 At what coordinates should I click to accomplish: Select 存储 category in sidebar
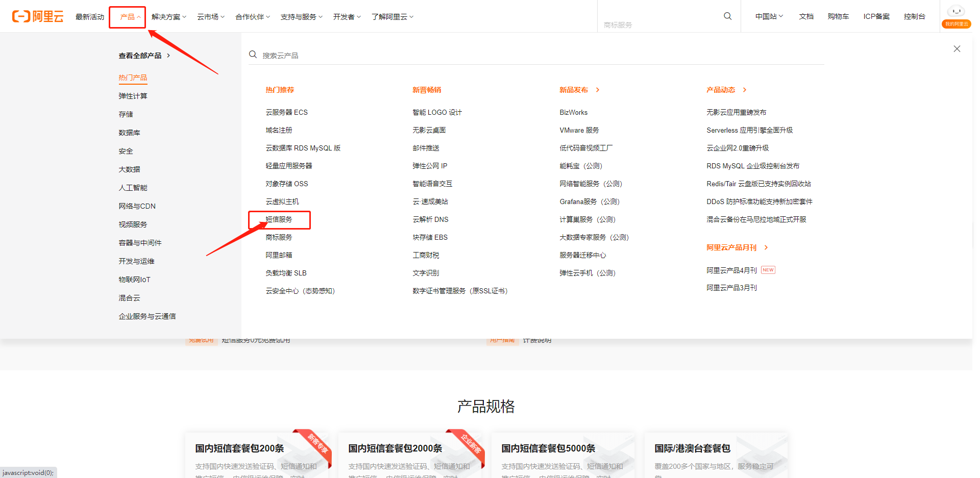coord(126,114)
